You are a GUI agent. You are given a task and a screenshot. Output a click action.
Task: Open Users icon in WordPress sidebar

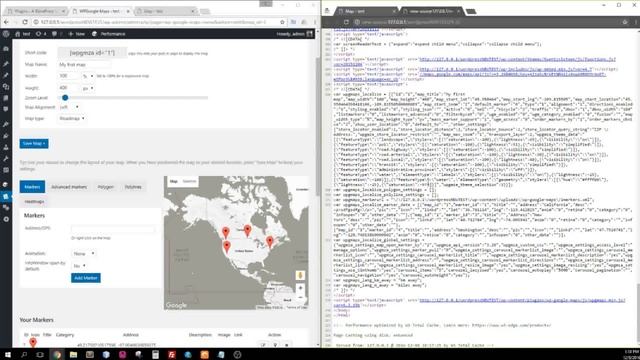click(x=6, y=147)
